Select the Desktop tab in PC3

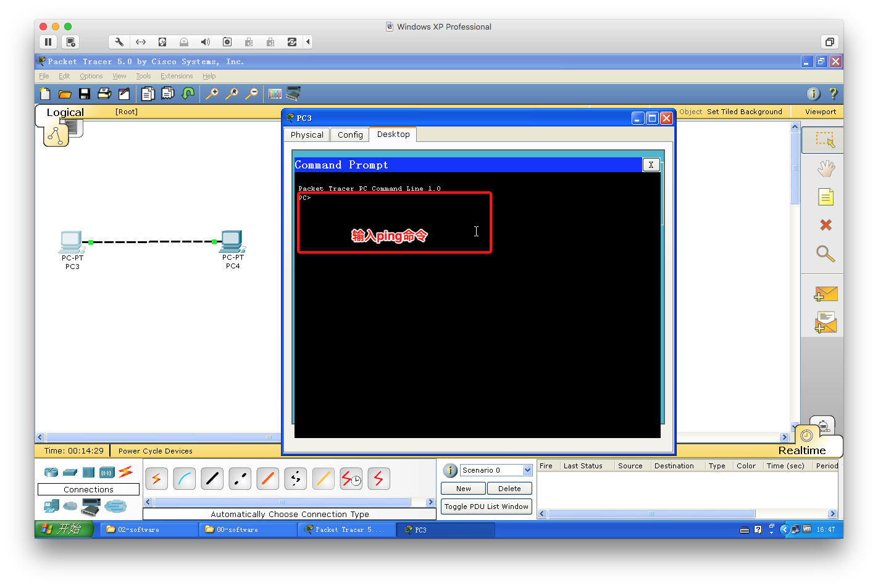(393, 135)
